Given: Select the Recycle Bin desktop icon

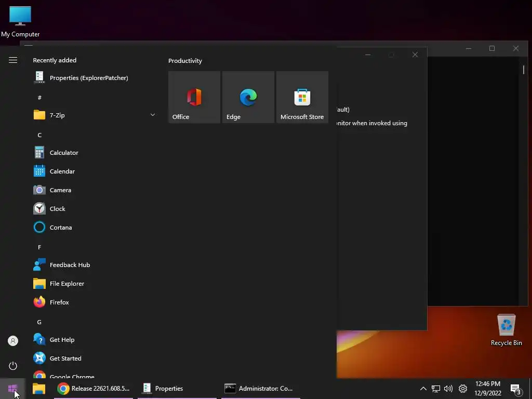Looking at the screenshot, I should point(506,330).
